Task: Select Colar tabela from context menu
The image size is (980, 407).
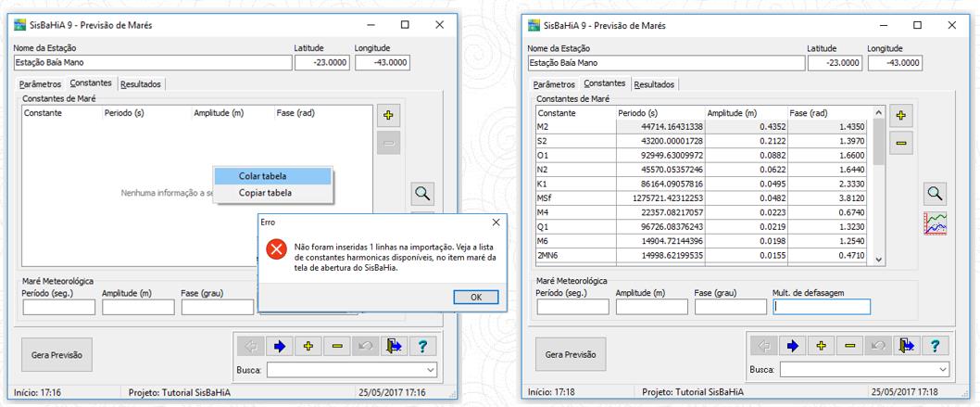Action: pyautogui.click(x=272, y=176)
